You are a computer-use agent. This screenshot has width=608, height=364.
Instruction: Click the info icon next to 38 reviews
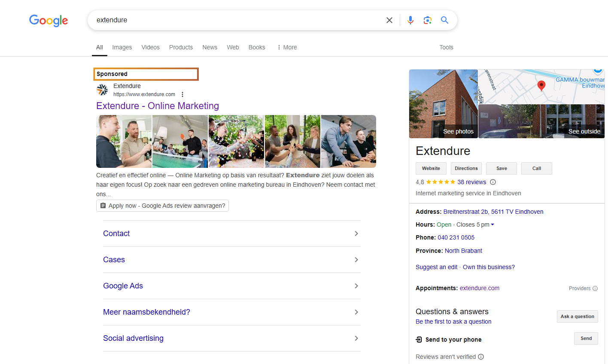(493, 182)
